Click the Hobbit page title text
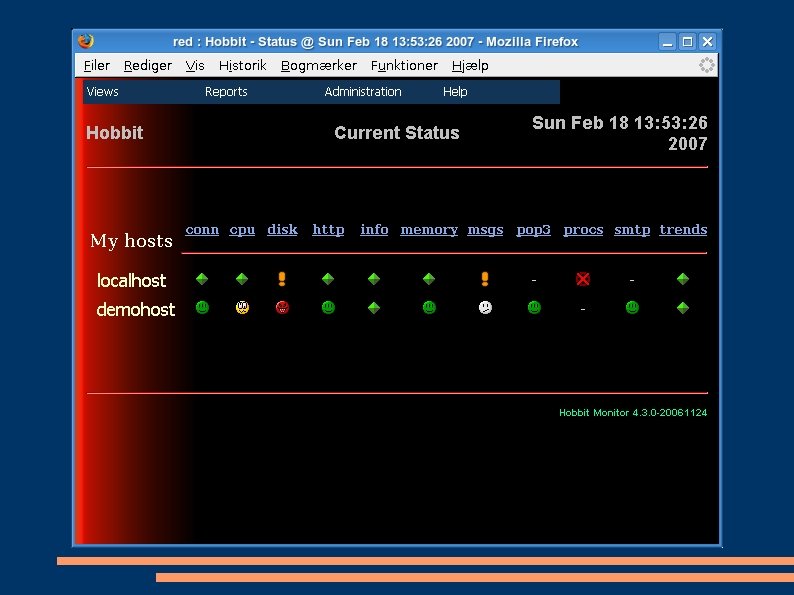 [x=114, y=133]
